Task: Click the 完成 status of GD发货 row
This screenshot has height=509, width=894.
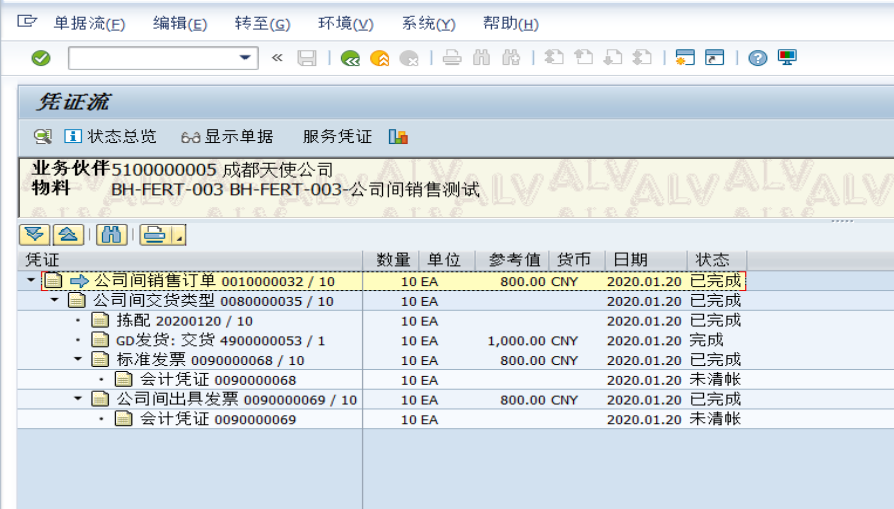Action: pos(706,340)
